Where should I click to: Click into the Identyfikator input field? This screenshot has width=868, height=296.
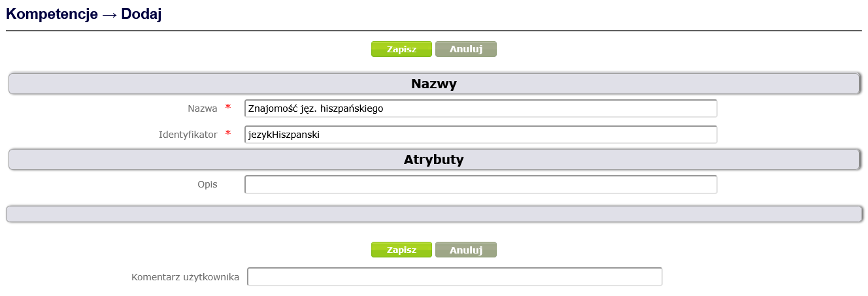click(x=480, y=135)
